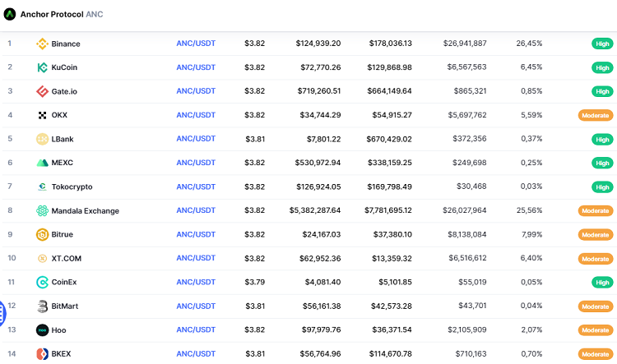Click the MEXC exchange logo
The image size is (617, 364).
pos(42,163)
